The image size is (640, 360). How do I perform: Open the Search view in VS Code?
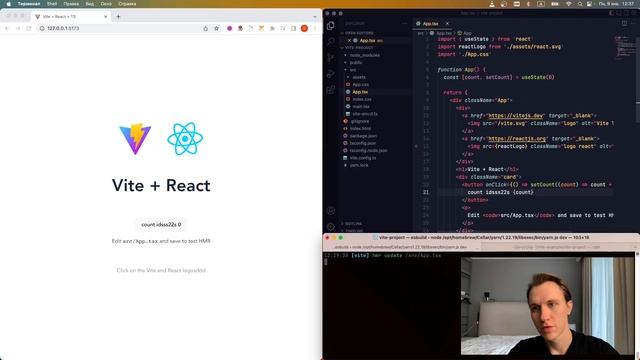331,41
